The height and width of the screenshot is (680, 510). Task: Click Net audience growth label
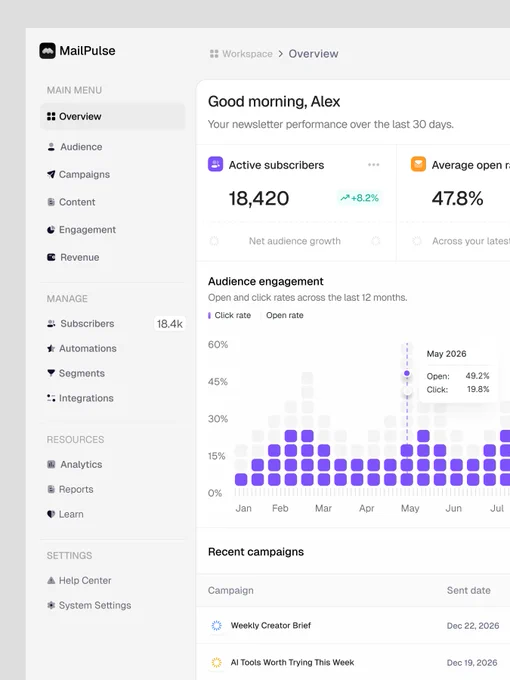(295, 241)
